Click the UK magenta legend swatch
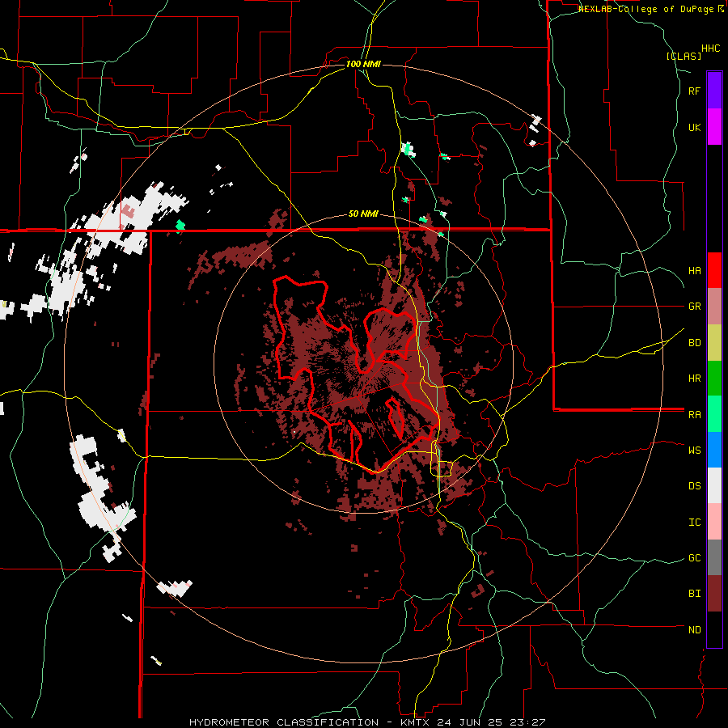 (x=714, y=127)
